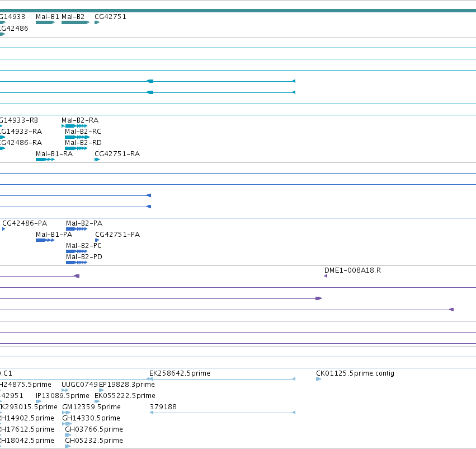Viewport: 476px width, 449px height.
Task: Select EST label EP19828.3prime
Action: point(127,385)
